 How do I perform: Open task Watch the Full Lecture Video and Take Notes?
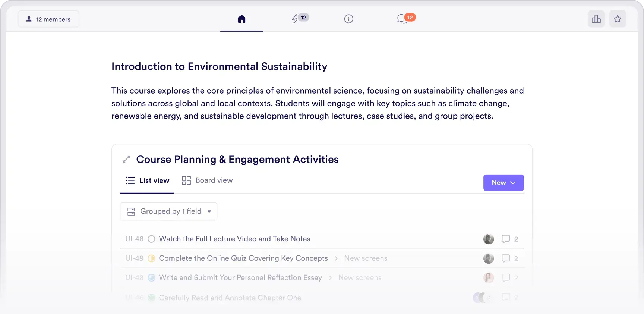234,239
